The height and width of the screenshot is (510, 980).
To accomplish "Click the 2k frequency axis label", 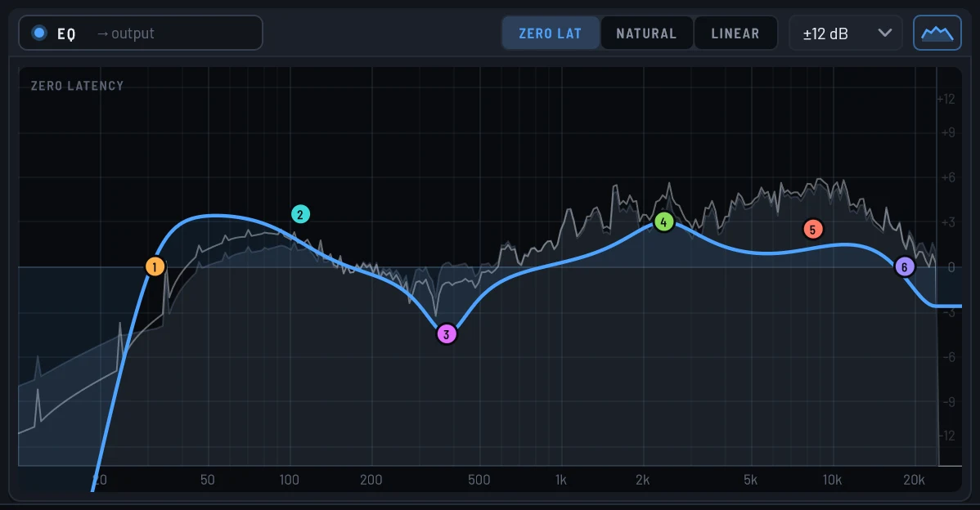I will [642, 480].
